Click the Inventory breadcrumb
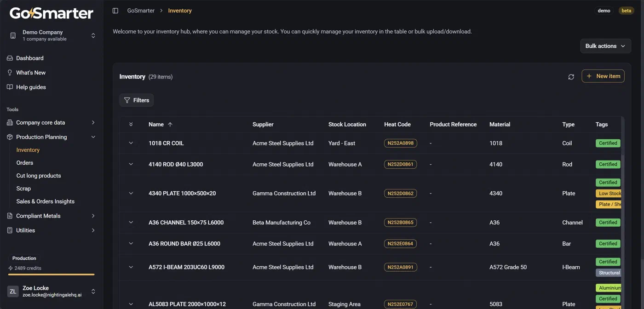This screenshot has width=644, height=309. point(180,11)
